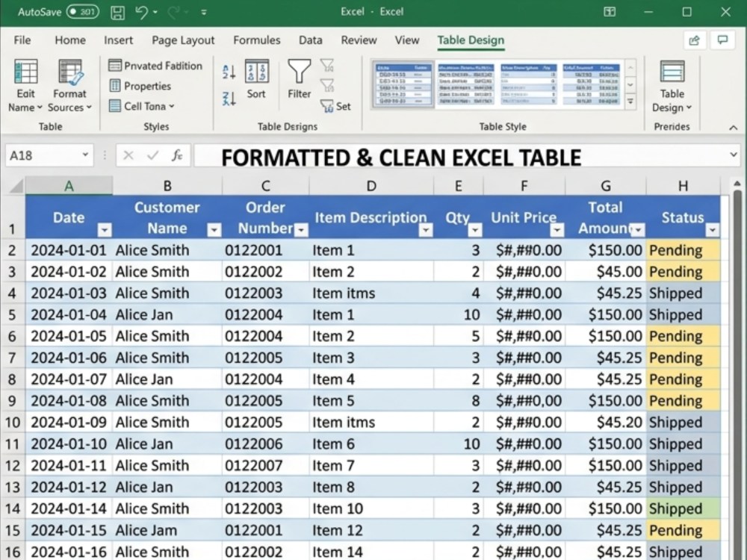This screenshot has height=560, width=747.
Task: Undo the last action
Action: (x=141, y=11)
